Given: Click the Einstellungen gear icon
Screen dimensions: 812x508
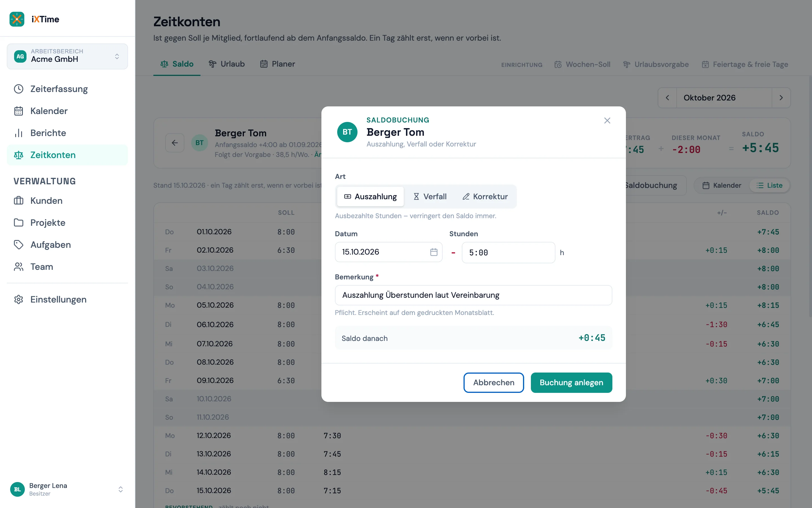Looking at the screenshot, I should tap(18, 299).
